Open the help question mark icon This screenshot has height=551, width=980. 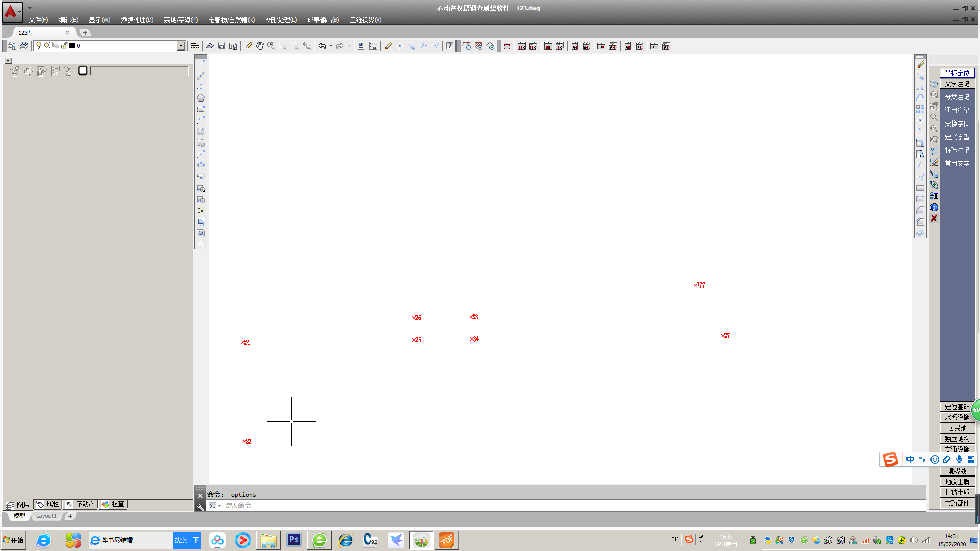(449, 46)
